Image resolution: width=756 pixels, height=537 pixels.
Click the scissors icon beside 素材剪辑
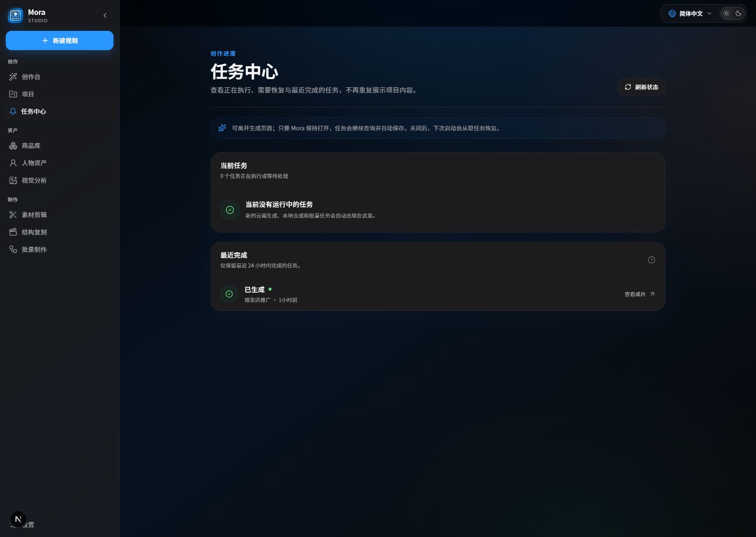click(x=13, y=215)
